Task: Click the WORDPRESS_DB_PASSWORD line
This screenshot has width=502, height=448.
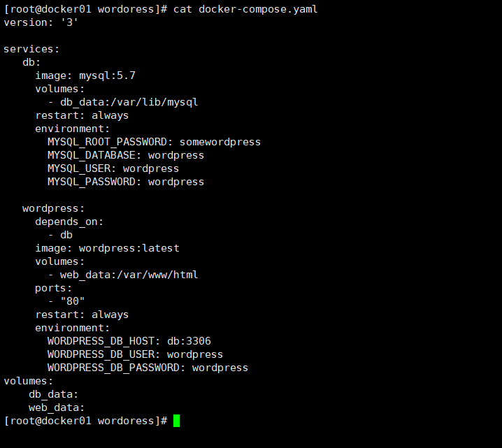Action: point(148,368)
